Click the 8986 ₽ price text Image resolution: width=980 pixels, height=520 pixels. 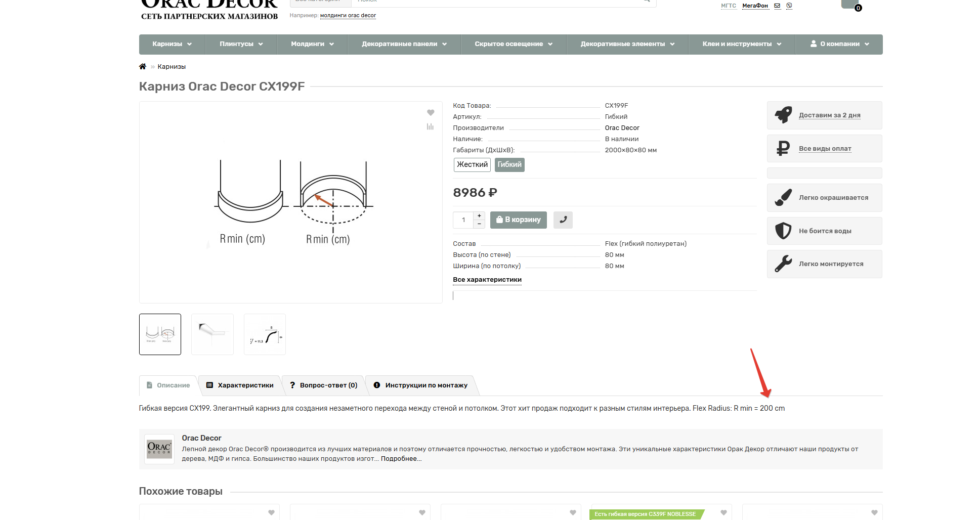click(x=475, y=193)
